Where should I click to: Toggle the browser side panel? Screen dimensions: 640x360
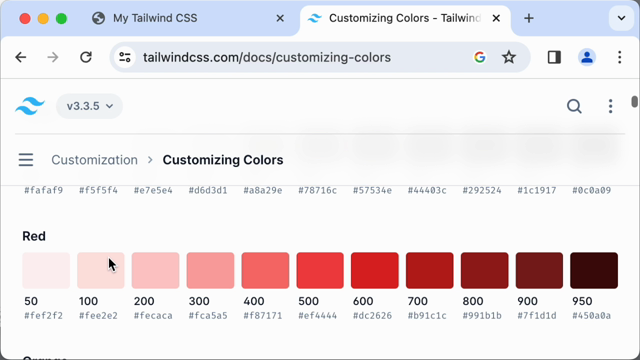click(x=554, y=57)
